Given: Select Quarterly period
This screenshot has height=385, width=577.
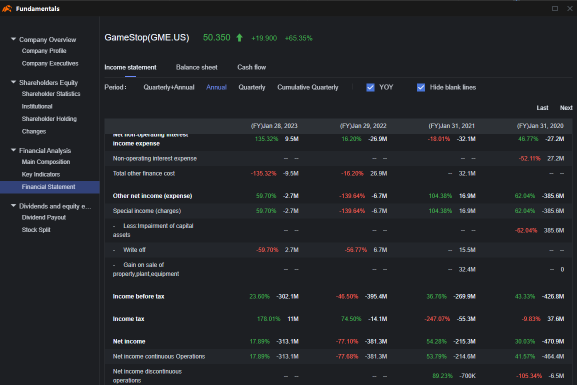Looking at the screenshot, I should point(252,87).
